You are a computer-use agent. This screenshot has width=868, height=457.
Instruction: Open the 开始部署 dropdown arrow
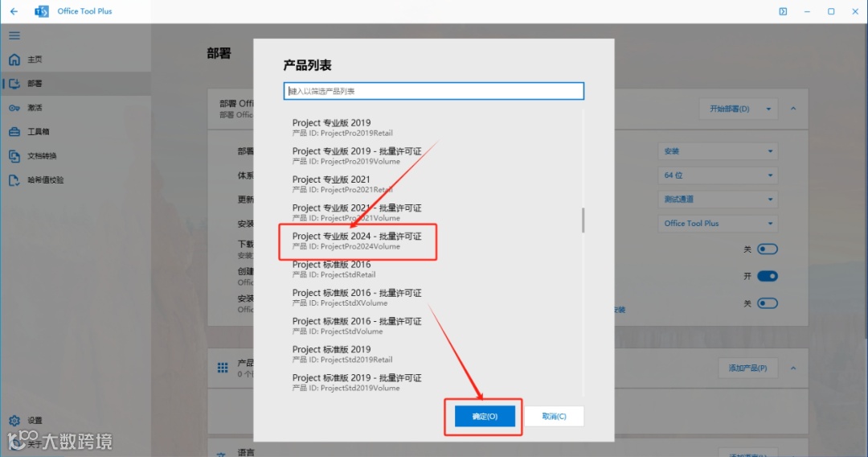tap(768, 109)
